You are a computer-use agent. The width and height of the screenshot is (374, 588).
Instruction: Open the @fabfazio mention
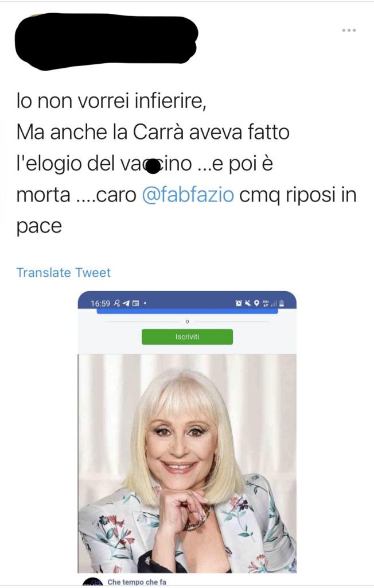(188, 195)
